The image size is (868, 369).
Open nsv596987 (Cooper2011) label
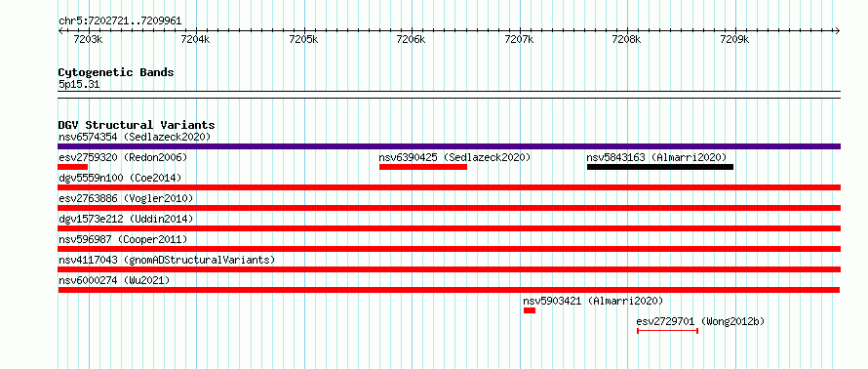click(123, 239)
